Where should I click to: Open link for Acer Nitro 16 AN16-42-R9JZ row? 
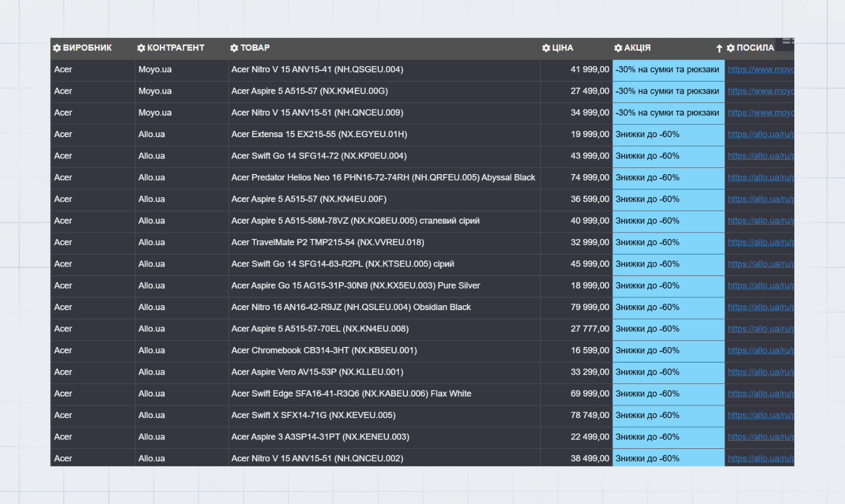[x=761, y=307]
